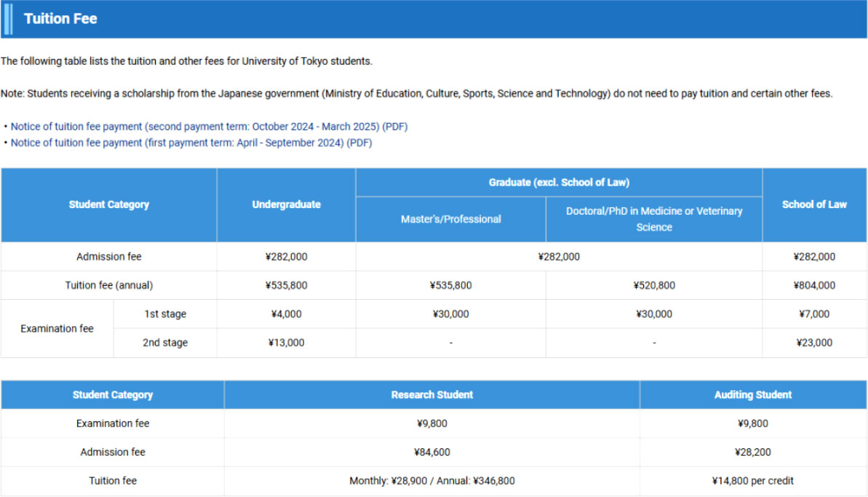Select the "Auditing Student" column header
This screenshot has height=497, width=868.
tap(753, 395)
